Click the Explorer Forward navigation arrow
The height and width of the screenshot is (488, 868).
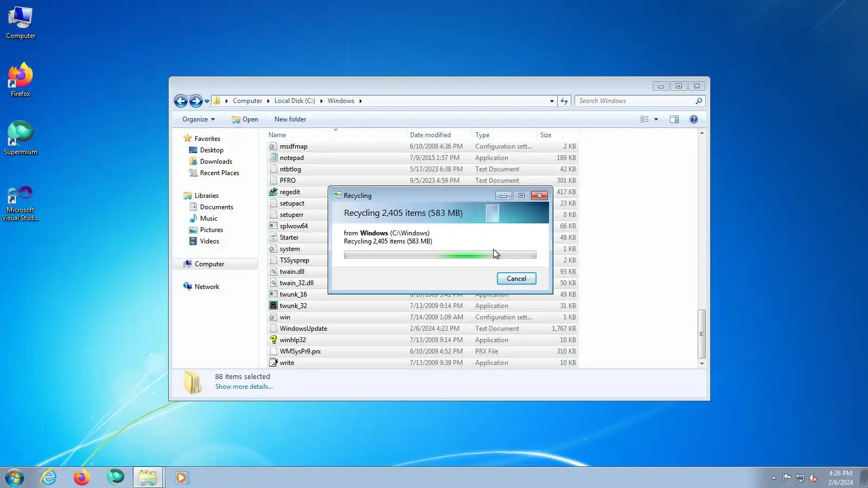[x=196, y=101]
